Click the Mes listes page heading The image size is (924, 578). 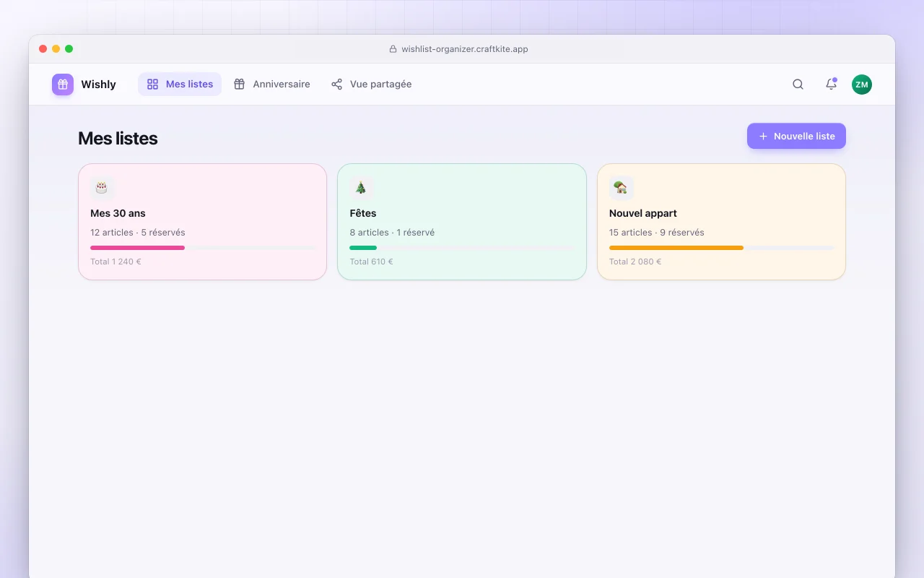[x=118, y=138]
